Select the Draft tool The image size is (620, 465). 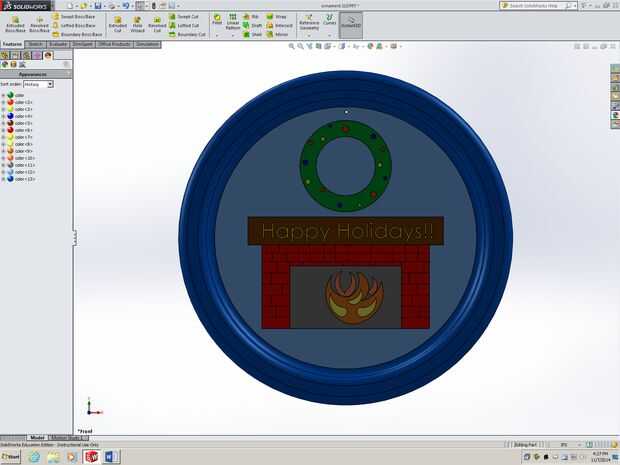[x=252, y=25]
